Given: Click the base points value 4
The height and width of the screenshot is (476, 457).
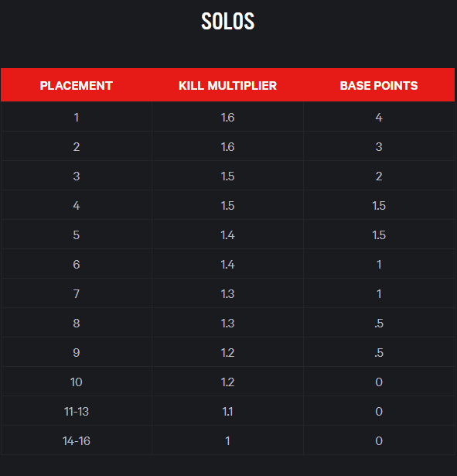Looking at the screenshot, I should (x=379, y=117).
